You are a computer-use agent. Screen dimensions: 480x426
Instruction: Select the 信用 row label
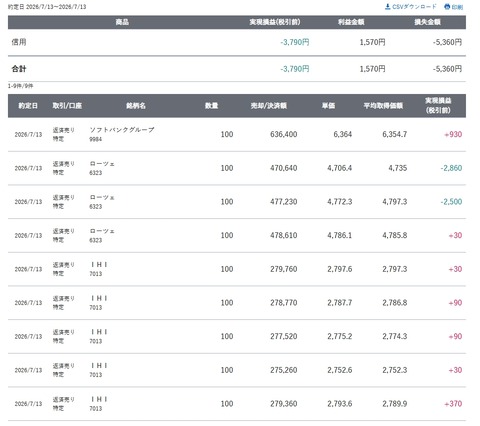(19, 42)
